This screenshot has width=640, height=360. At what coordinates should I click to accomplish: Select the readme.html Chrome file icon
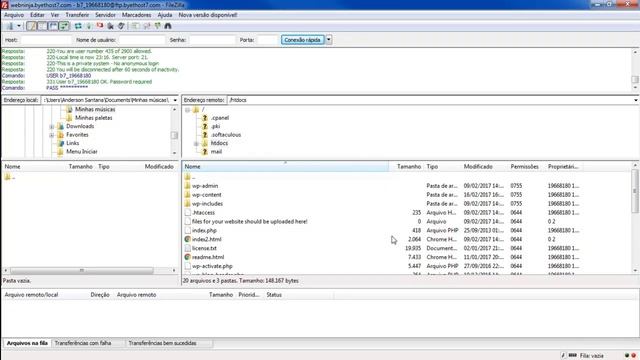pos(188,258)
